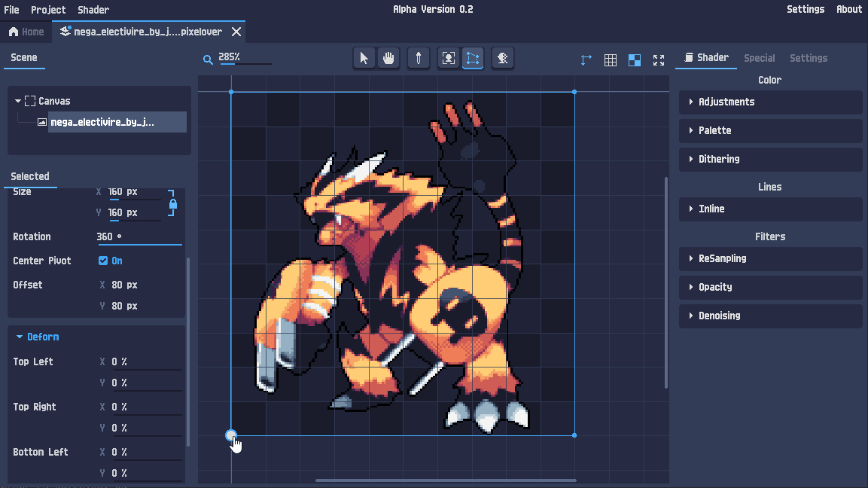Select the Selected panel tab
Screen dimensions: 868x488
(30, 176)
